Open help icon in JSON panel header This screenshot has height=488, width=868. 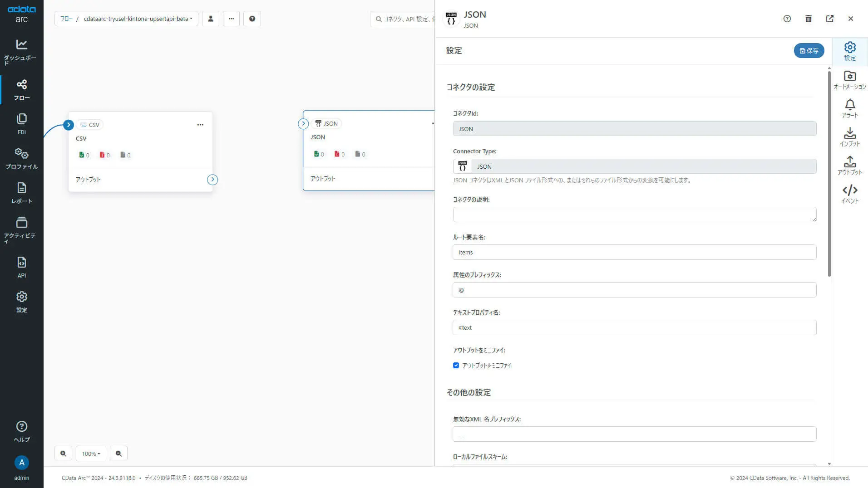(787, 19)
